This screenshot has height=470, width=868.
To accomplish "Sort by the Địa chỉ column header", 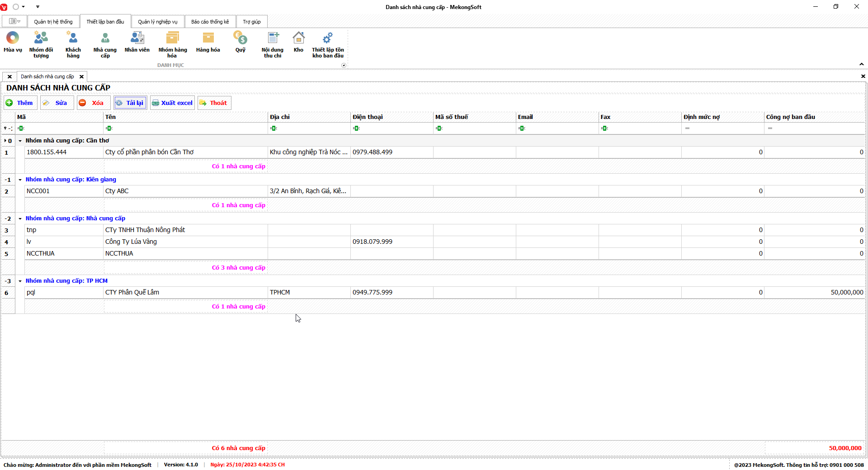I will click(x=309, y=117).
